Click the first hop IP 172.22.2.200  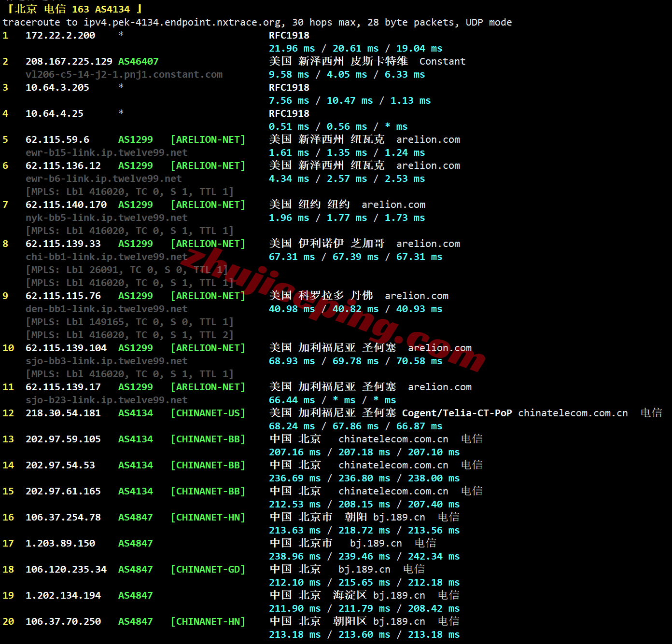(60, 35)
